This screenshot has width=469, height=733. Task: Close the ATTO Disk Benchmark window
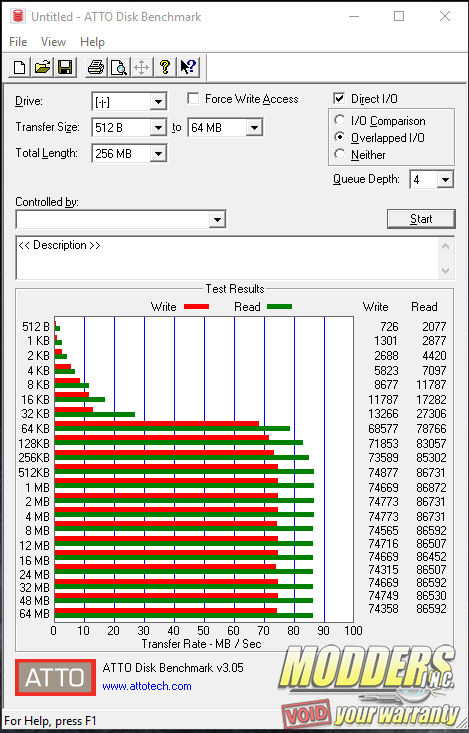pyautogui.click(x=445, y=16)
